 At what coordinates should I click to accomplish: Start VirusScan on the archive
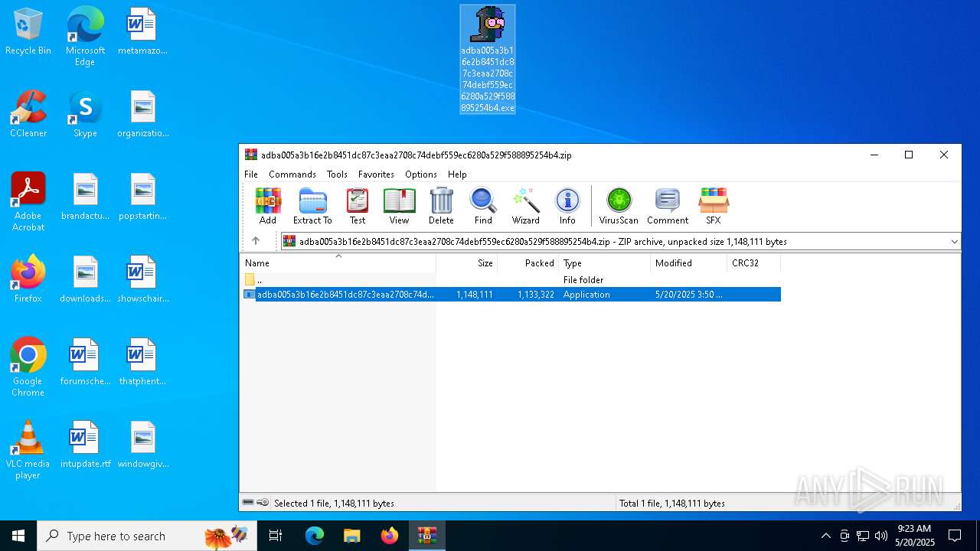click(x=619, y=206)
